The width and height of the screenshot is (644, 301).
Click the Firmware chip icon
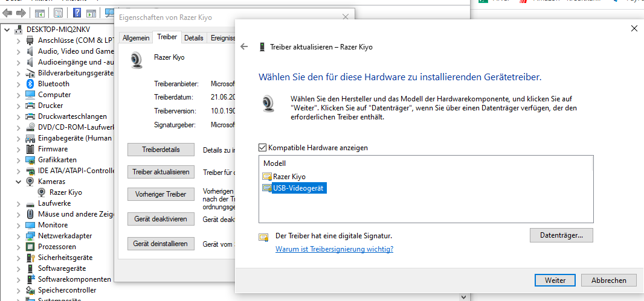click(30, 149)
